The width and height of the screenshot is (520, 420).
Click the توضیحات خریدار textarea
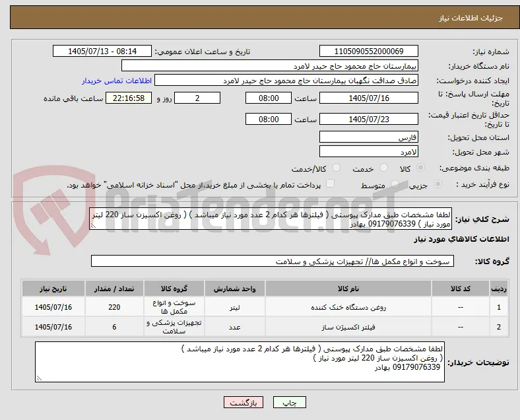tap(240, 362)
